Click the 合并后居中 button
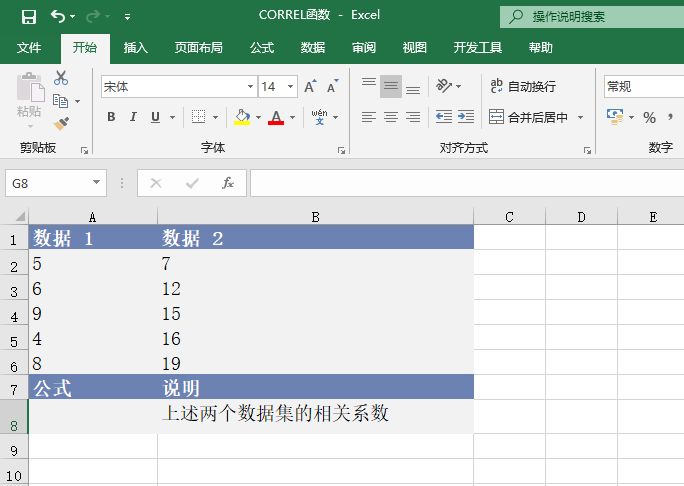 (528, 117)
